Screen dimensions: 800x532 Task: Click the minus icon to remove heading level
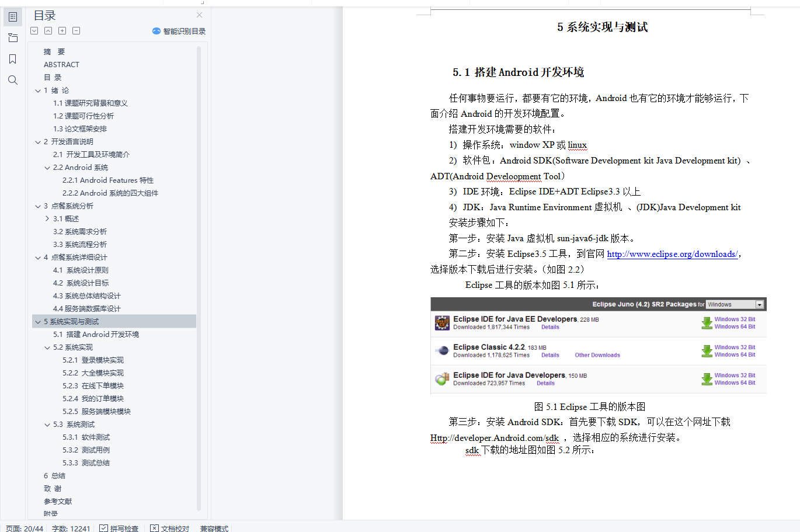tap(76, 31)
